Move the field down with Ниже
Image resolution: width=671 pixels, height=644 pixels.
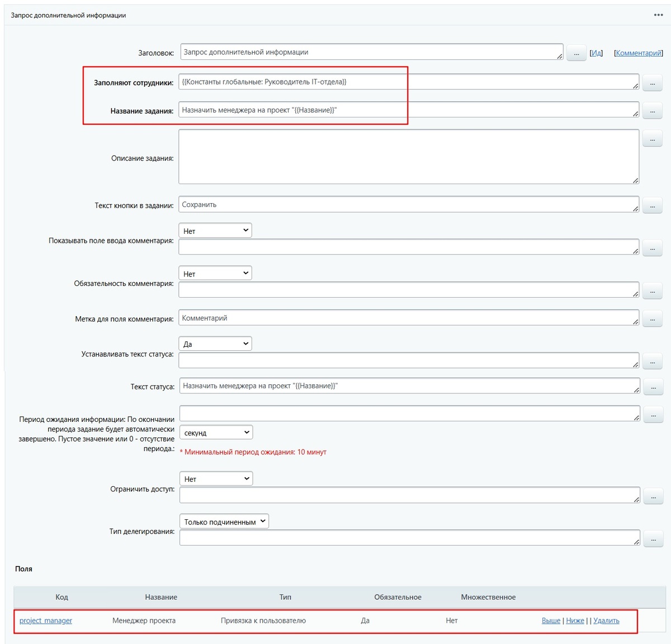[575, 621]
